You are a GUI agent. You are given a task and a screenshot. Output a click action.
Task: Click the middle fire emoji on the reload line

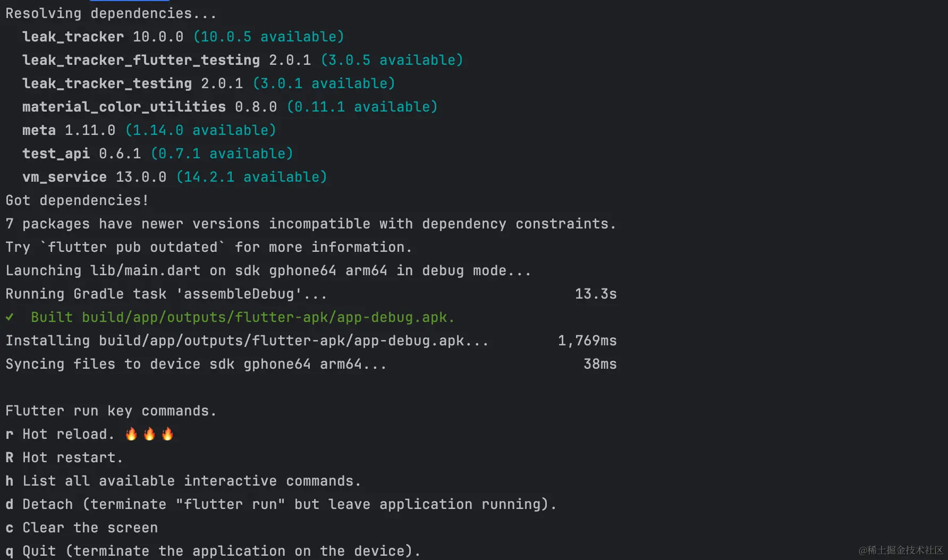pos(149,434)
